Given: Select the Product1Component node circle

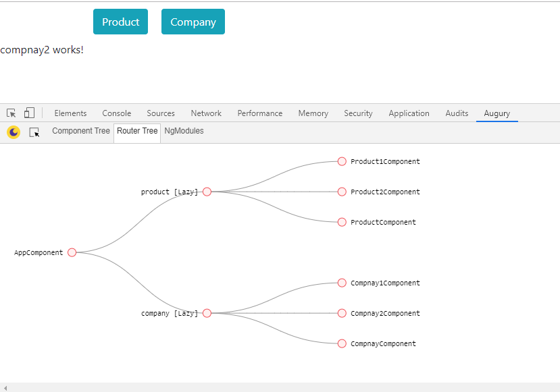Looking at the screenshot, I should [342, 161].
